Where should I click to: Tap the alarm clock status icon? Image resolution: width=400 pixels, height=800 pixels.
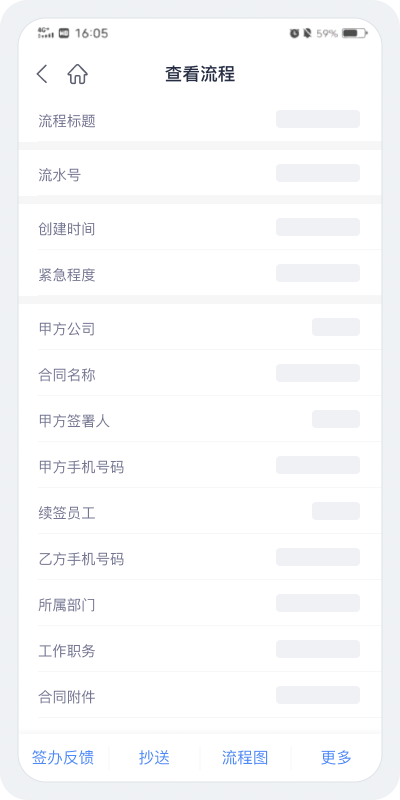coord(294,34)
